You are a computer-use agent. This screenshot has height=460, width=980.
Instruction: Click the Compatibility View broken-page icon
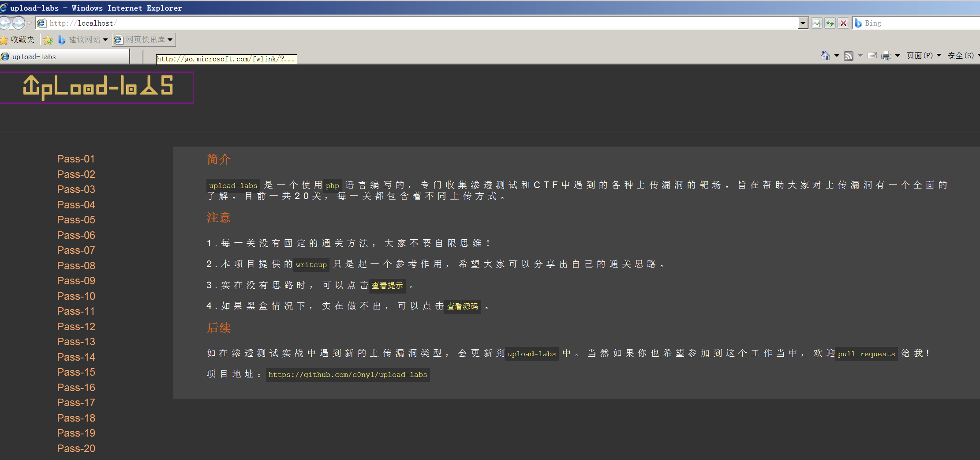(x=817, y=23)
